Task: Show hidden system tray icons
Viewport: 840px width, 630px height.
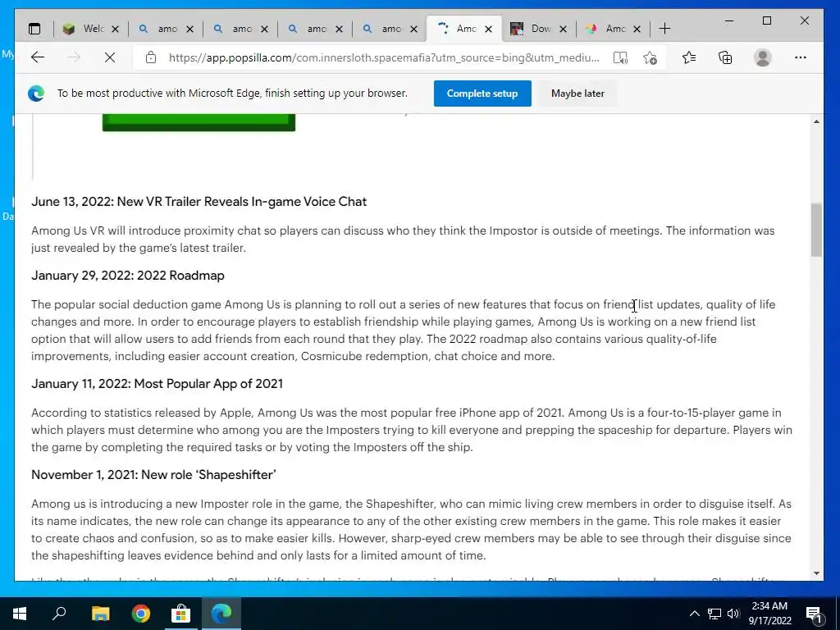Action: click(x=694, y=614)
